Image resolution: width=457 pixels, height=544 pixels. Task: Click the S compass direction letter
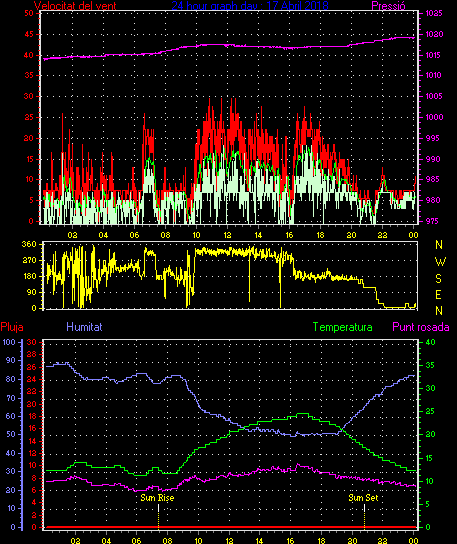tap(439, 279)
